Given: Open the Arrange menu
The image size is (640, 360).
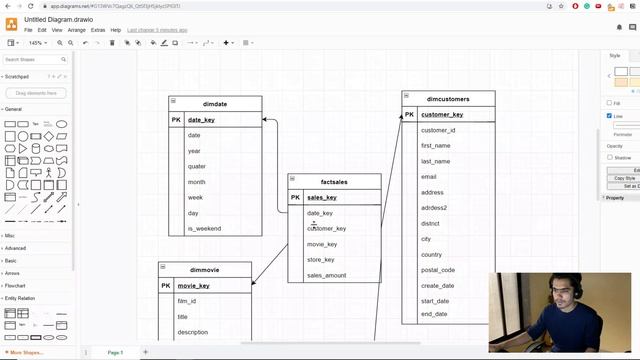Looking at the screenshot, I should tap(77, 30).
